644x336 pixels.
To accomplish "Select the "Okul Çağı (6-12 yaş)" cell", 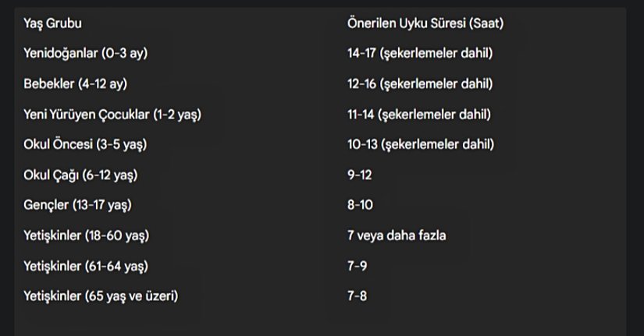I will coord(85,175).
